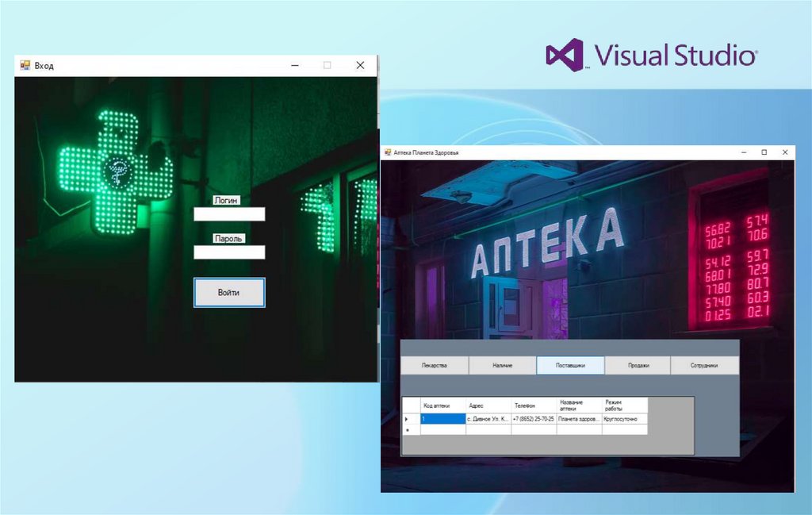Select the highlighted Код аптеки cell with value 1
Viewport: 812px width, 515px height.
click(x=443, y=419)
